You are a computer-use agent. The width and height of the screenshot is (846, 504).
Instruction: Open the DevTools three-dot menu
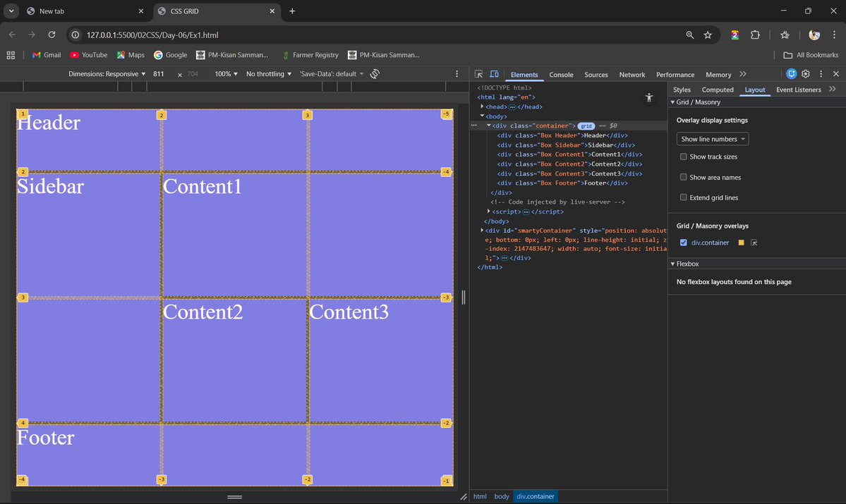(x=821, y=74)
